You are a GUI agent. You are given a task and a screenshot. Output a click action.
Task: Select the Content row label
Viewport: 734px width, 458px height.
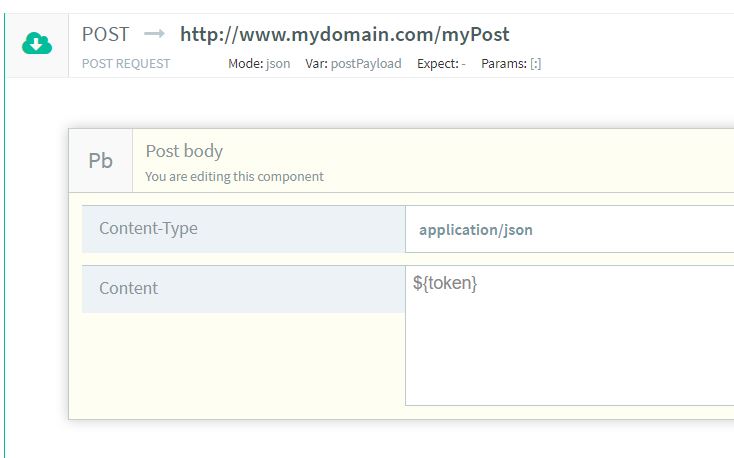[129, 288]
